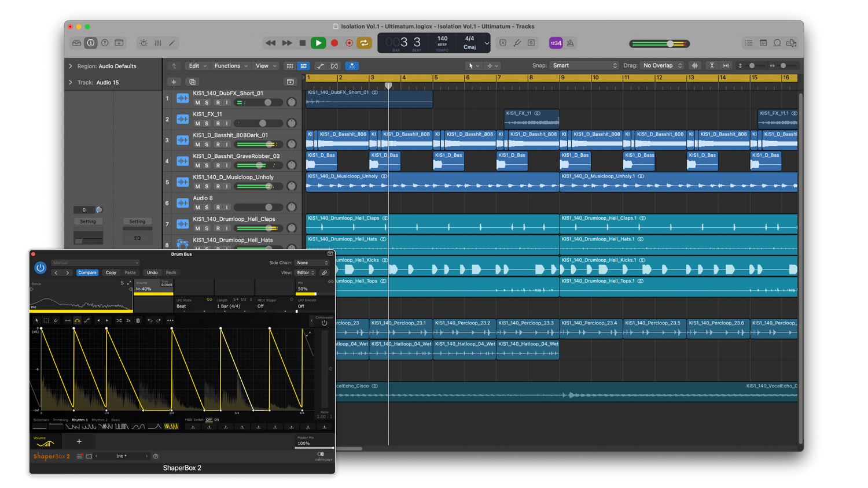Select the Rhythm 2 preset tab
Viewport: 868px width, 488px height.
pyautogui.click(x=99, y=420)
